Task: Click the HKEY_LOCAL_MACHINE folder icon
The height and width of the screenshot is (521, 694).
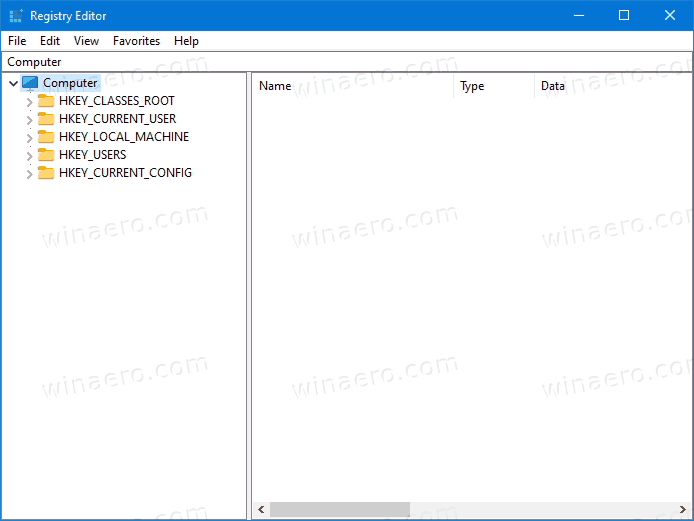Action: pyautogui.click(x=46, y=137)
